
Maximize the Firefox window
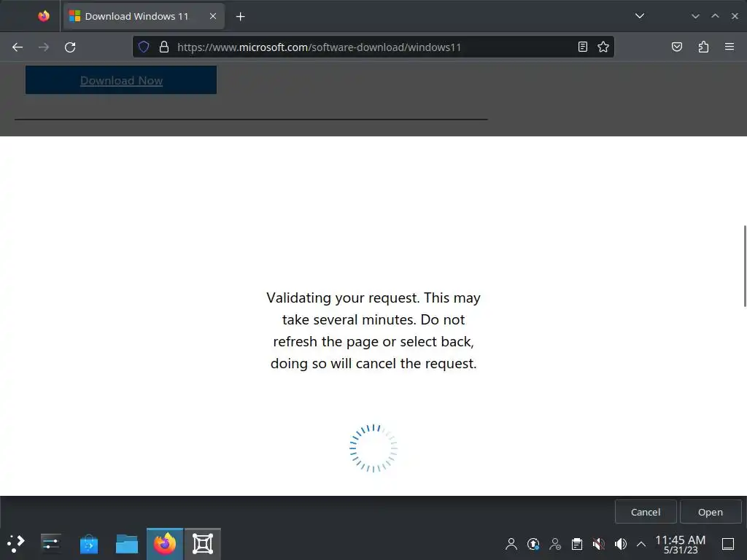pos(715,16)
